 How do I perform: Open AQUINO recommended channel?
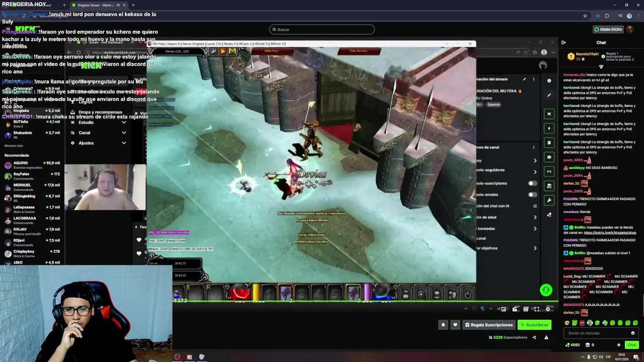31,165
